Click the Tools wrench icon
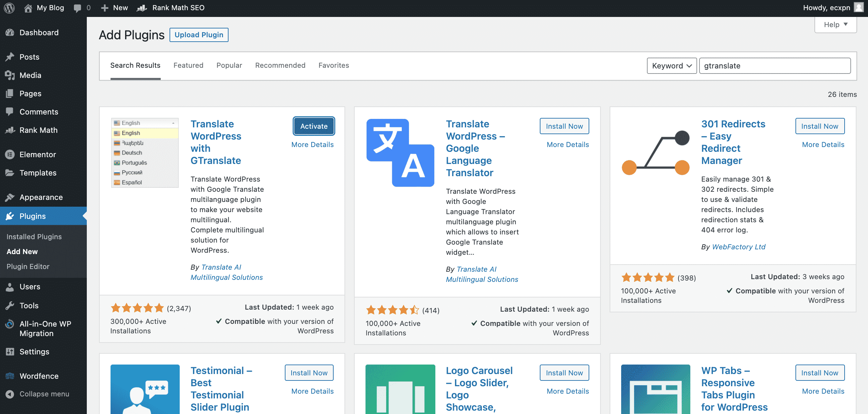The width and height of the screenshot is (868, 414). coord(10,306)
